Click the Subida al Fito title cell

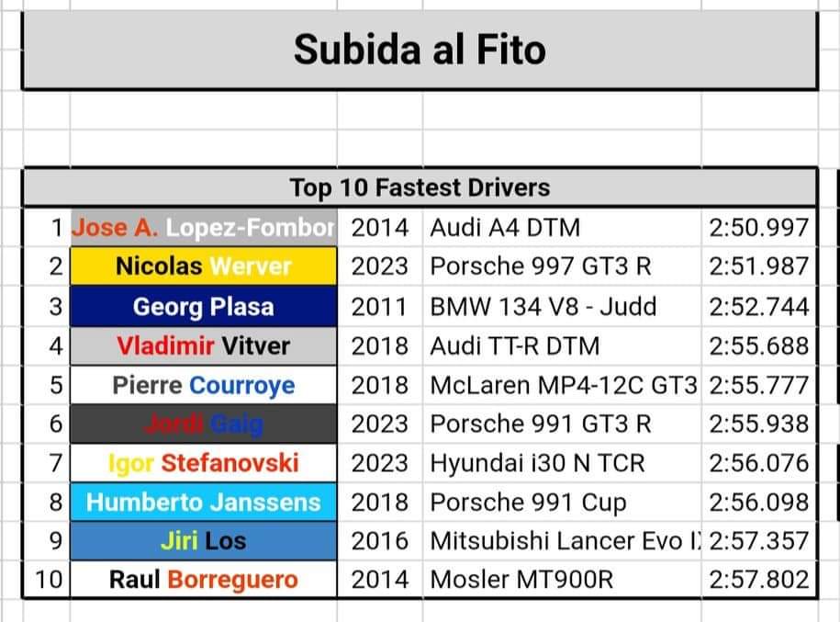point(420,49)
